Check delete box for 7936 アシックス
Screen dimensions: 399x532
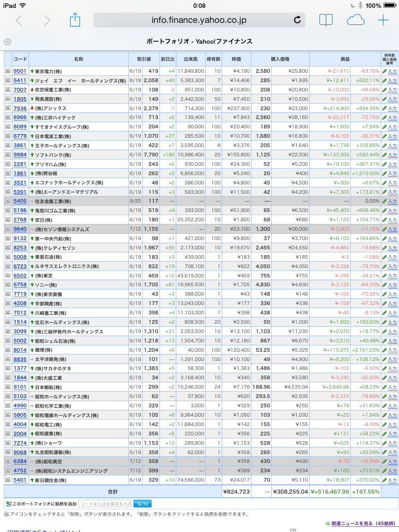pos(7,108)
